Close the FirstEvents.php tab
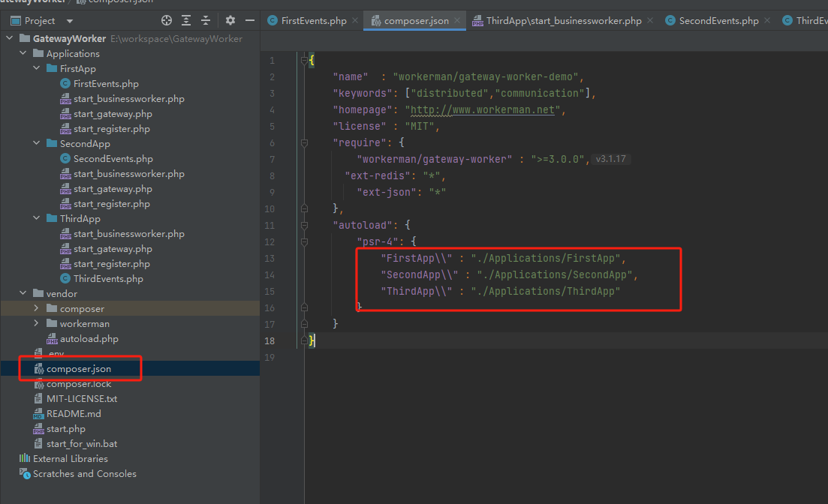Screen dimensions: 828x504 355,20
